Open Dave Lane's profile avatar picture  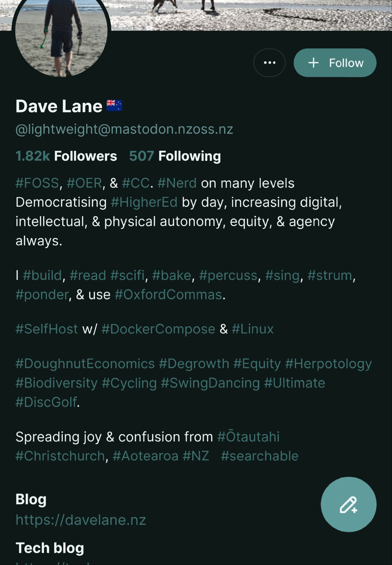[61, 36]
